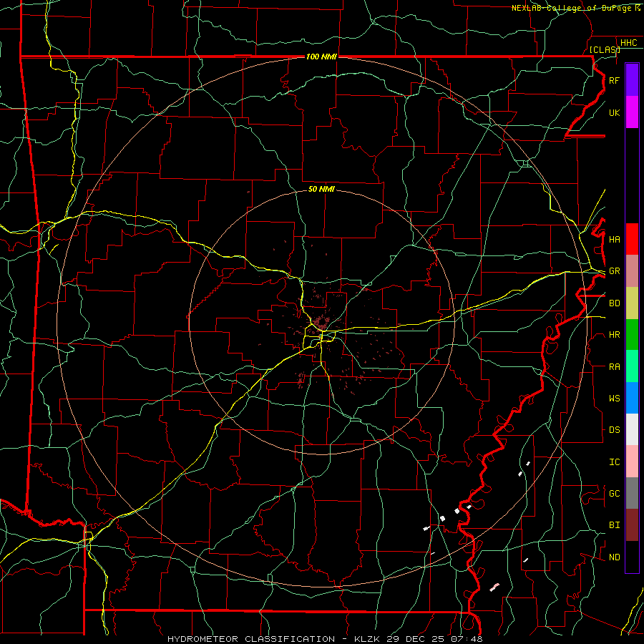Screen dimensions: 644x644
Task: Click the BI legend label
Action: pos(614,525)
